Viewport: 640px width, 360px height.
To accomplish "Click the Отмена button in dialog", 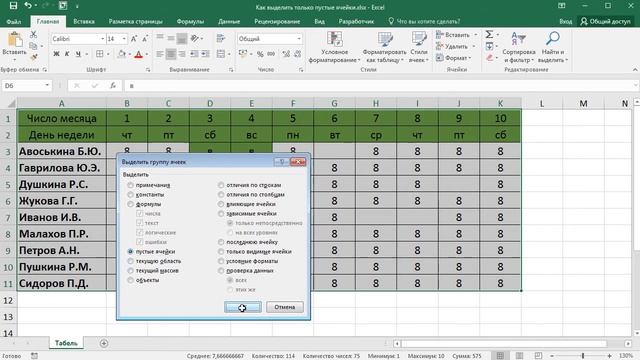I will 284,307.
